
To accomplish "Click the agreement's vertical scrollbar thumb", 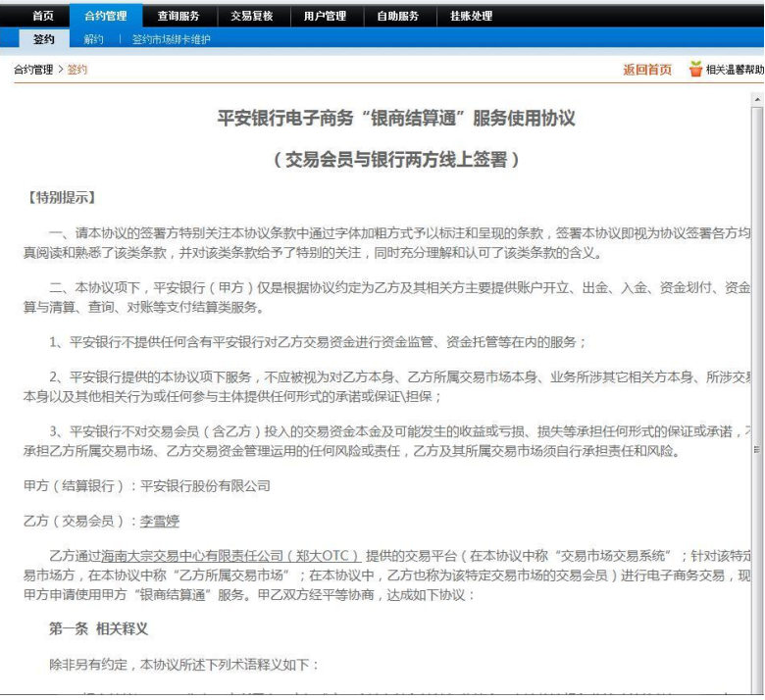I will click(755, 447).
